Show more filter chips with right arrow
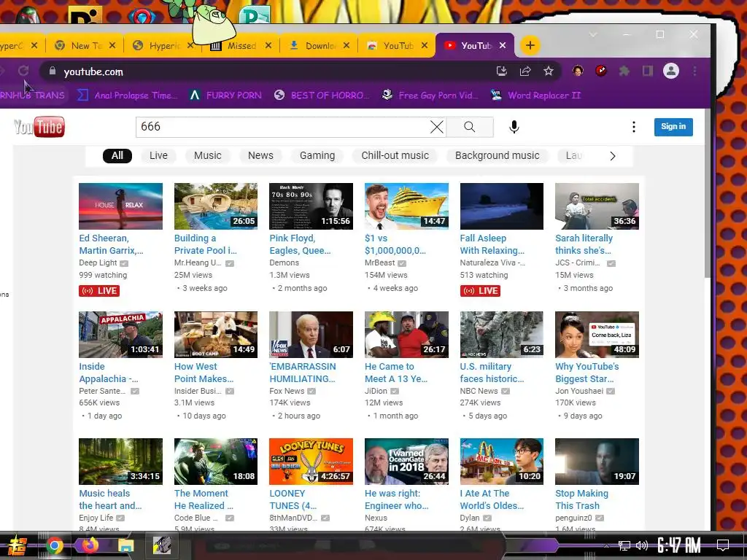This screenshot has width=747, height=560. click(x=613, y=156)
